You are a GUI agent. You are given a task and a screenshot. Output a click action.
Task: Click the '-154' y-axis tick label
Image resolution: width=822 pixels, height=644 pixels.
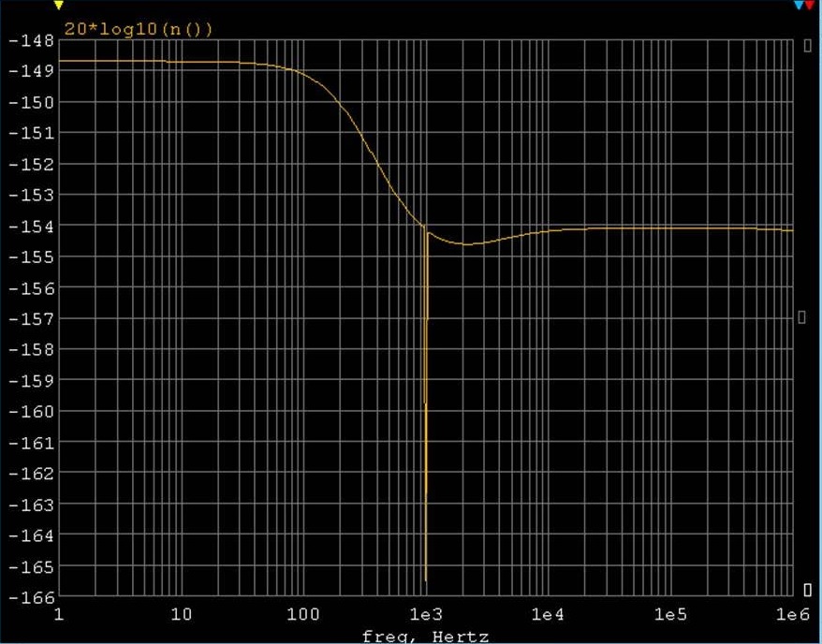coord(31,226)
